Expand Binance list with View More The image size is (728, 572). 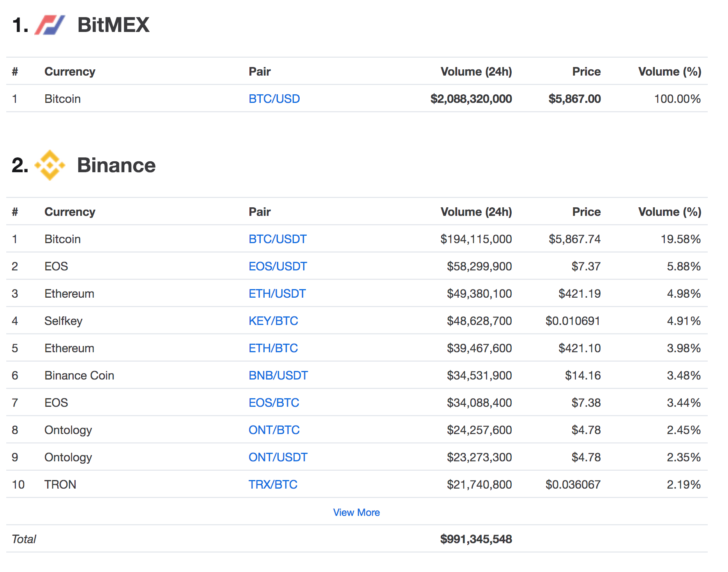pos(356,512)
